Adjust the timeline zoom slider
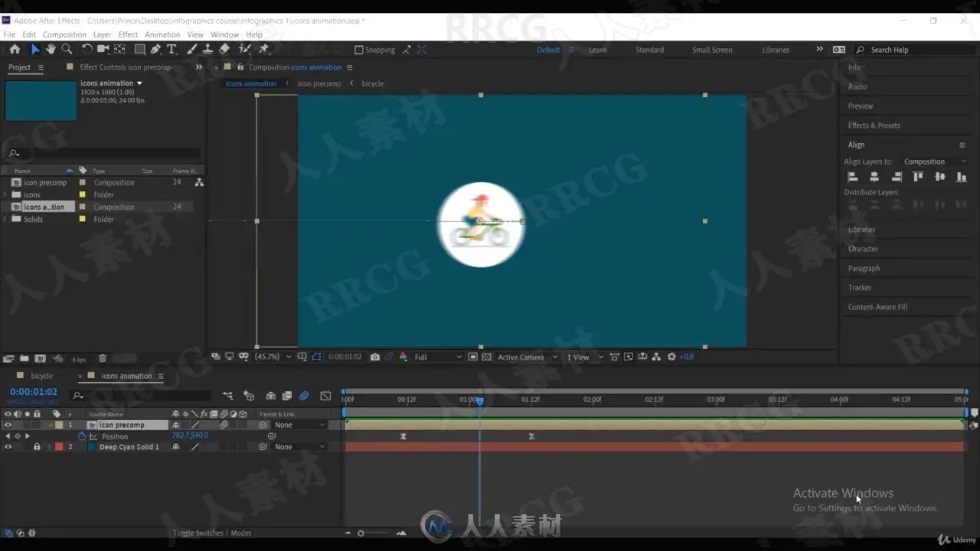 [361, 533]
